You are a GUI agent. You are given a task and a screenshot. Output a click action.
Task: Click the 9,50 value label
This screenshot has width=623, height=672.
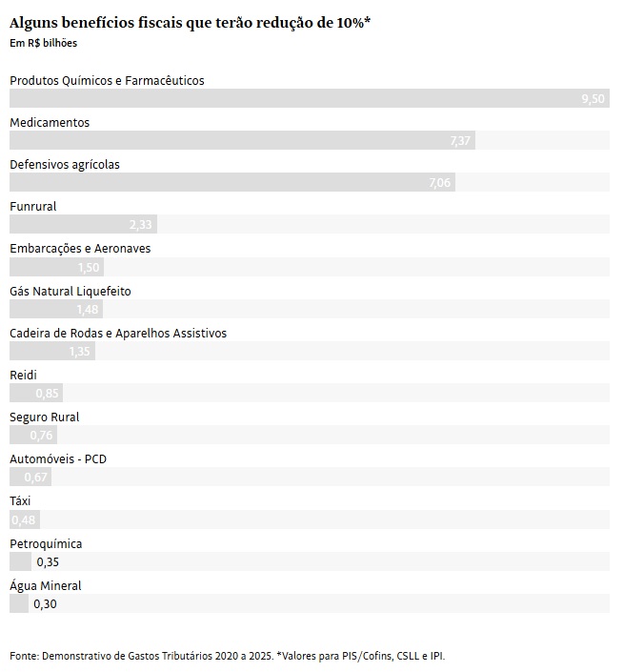(x=593, y=98)
